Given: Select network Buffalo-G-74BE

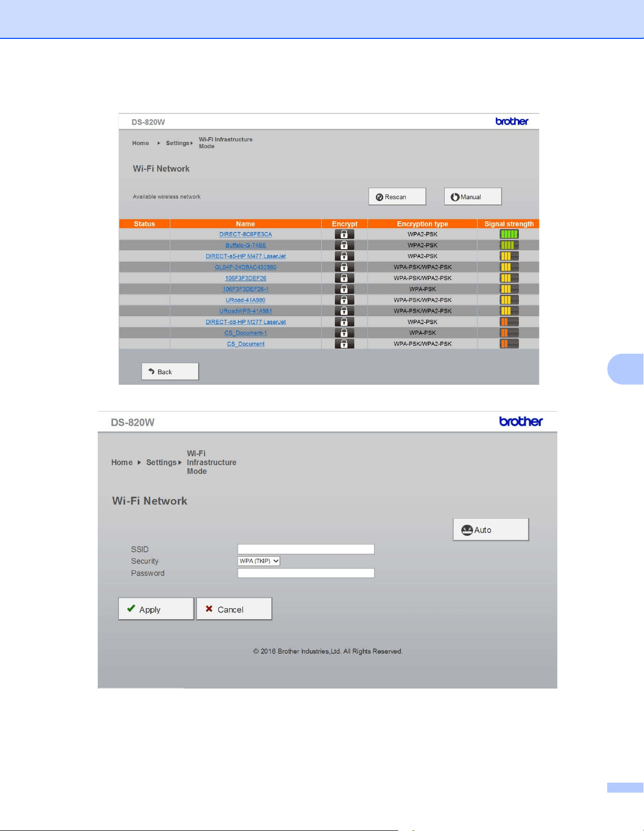Looking at the screenshot, I should pyautogui.click(x=246, y=245).
